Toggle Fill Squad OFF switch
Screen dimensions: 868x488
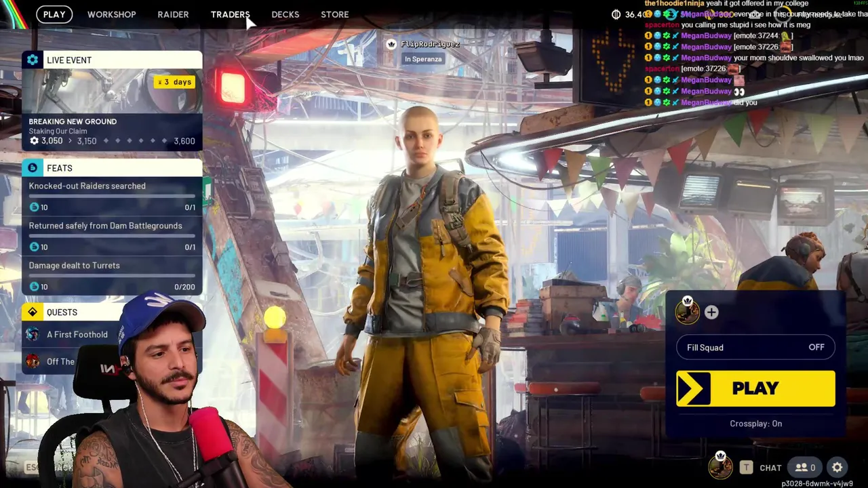point(755,347)
